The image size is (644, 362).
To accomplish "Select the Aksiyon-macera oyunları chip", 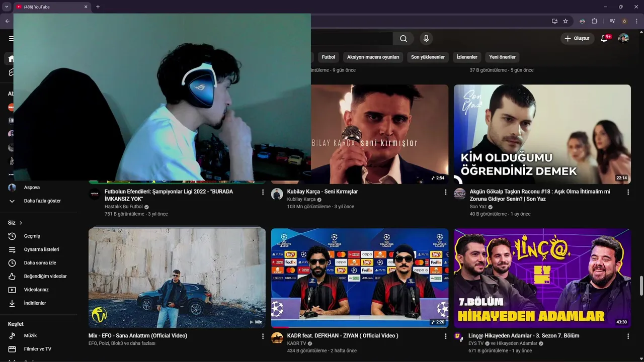I will click(373, 57).
